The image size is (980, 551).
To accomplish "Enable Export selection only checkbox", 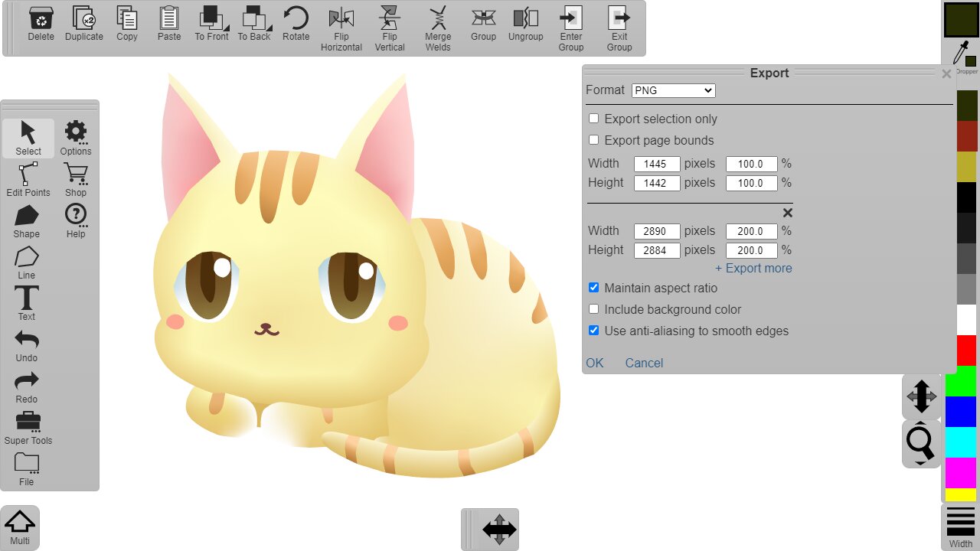I will point(593,119).
